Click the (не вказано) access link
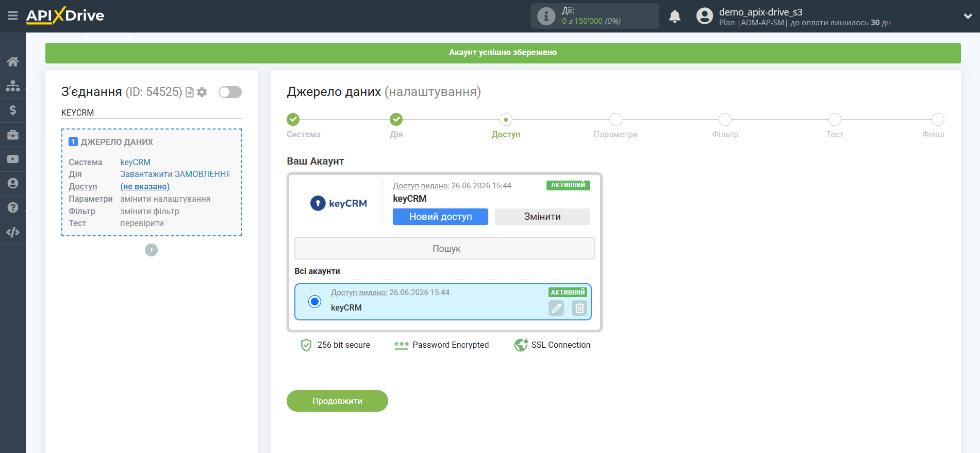 [145, 186]
